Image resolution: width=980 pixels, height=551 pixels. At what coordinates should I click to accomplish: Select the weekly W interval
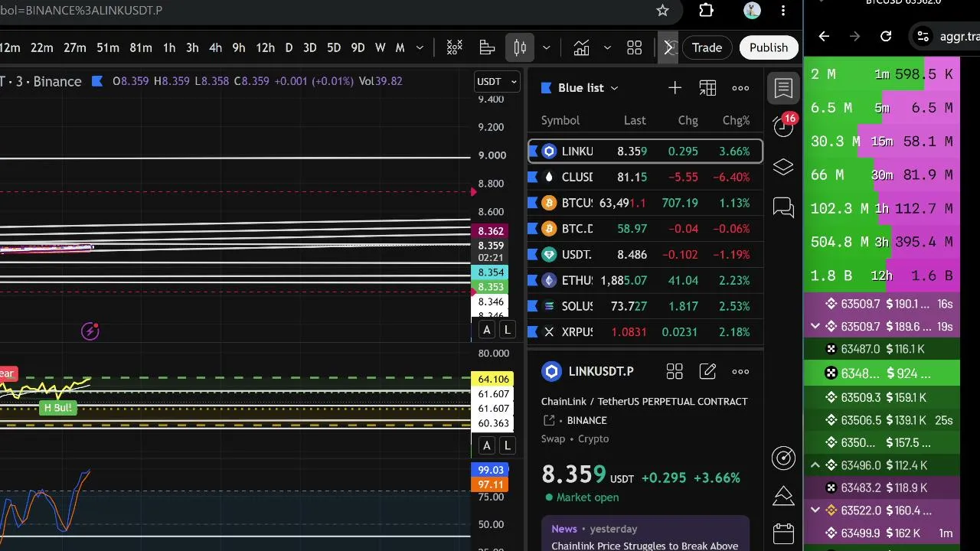tap(381, 47)
